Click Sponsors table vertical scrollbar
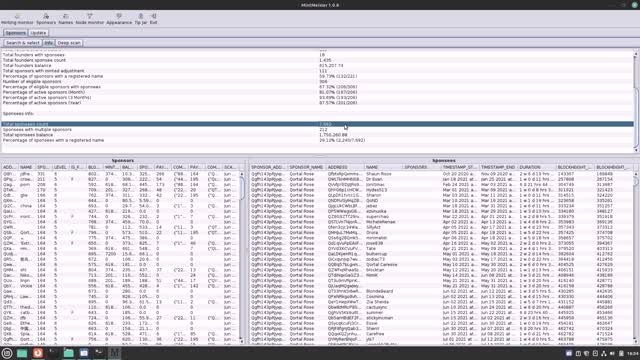Image resolution: width=640 pixels, height=360 pixels. click(x=242, y=257)
